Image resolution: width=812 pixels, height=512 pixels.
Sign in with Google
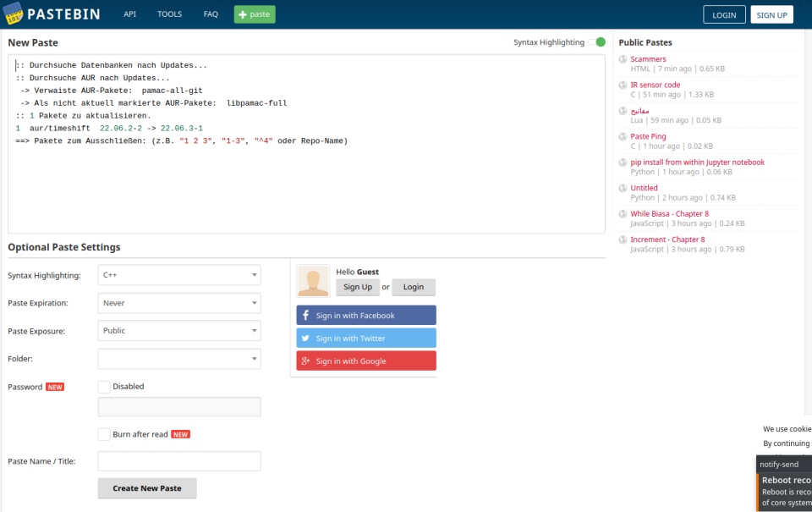[365, 360]
